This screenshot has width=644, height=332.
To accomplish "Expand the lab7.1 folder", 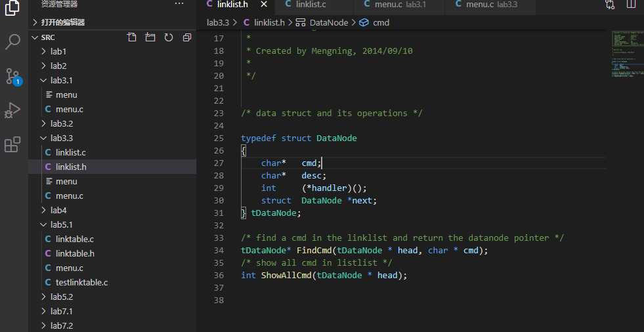I will coord(112,311).
